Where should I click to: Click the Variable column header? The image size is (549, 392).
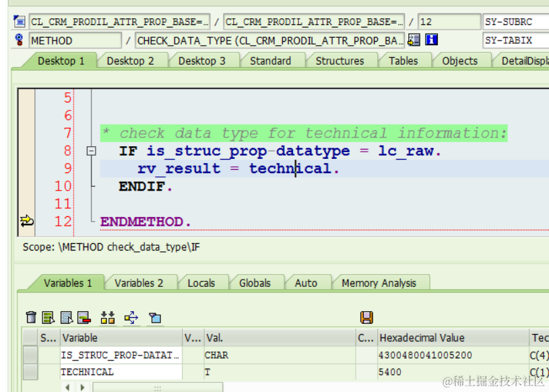tap(121, 337)
